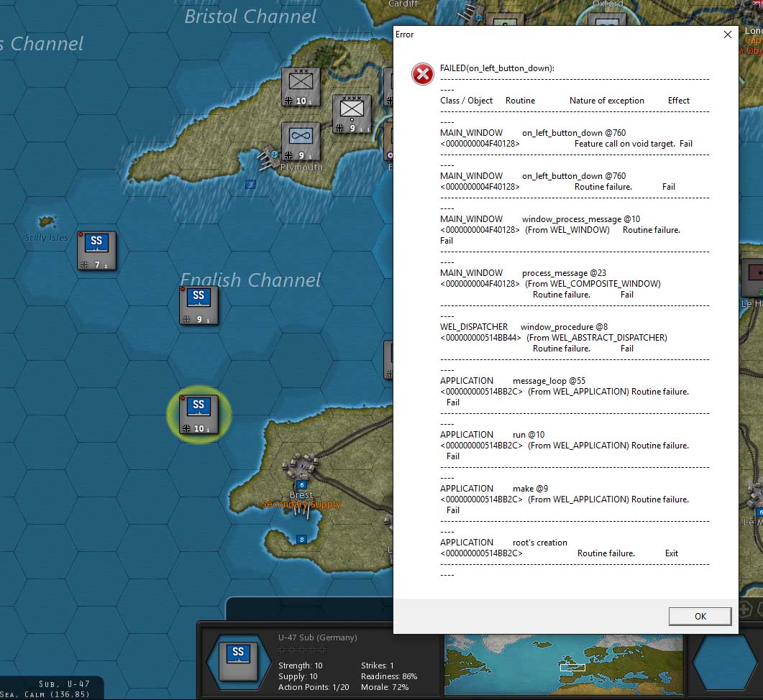This screenshot has width=763, height=700.
Task: Click the number 8 marker south of Brest
Action: pos(302,540)
